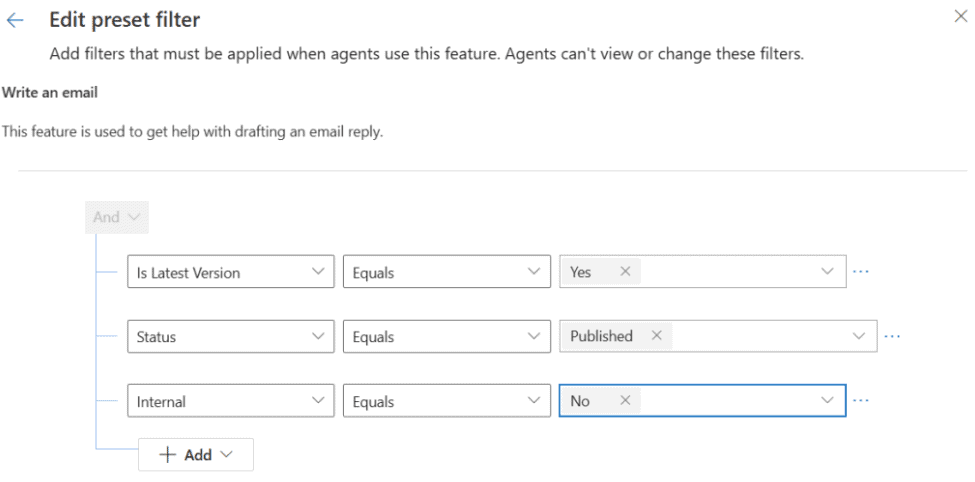
Task: Open more options for Status row
Action: [892, 336]
